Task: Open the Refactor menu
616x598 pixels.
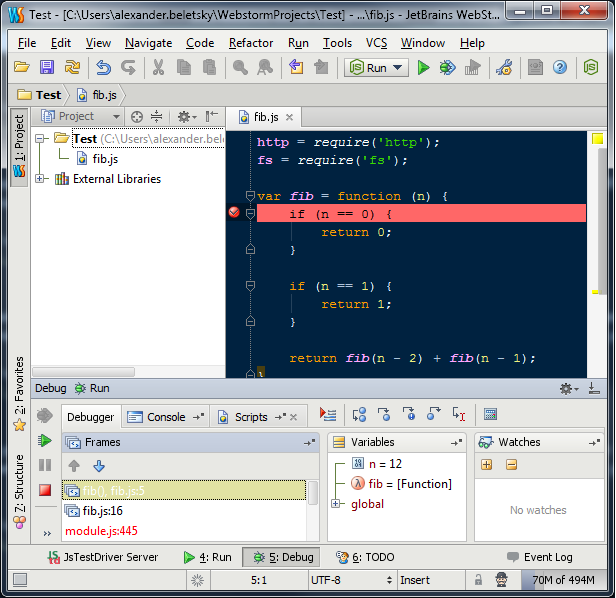Action: [250, 43]
